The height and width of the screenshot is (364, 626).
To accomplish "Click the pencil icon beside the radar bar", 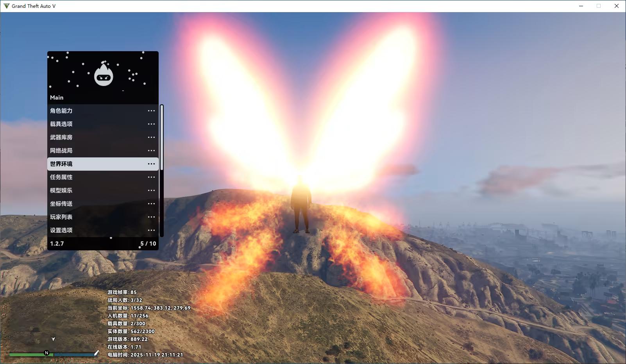I will click(x=97, y=353).
